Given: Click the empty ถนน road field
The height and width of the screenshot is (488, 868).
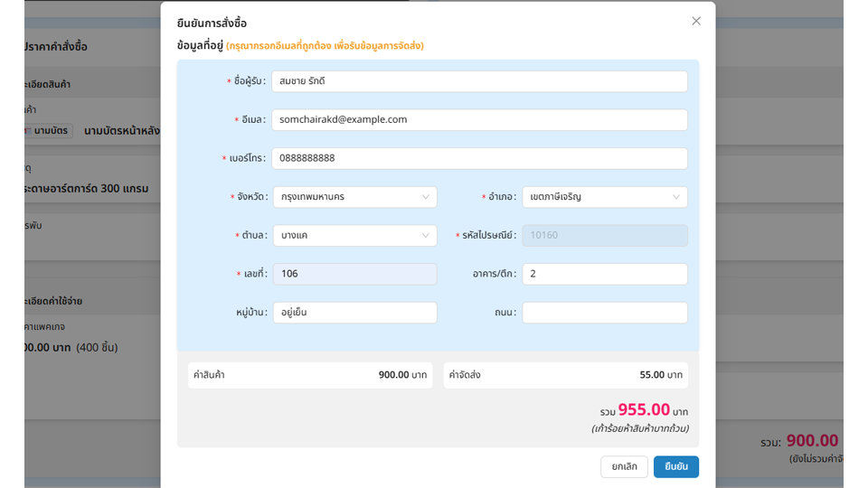Looking at the screenshot, I should tap(604, 313).
